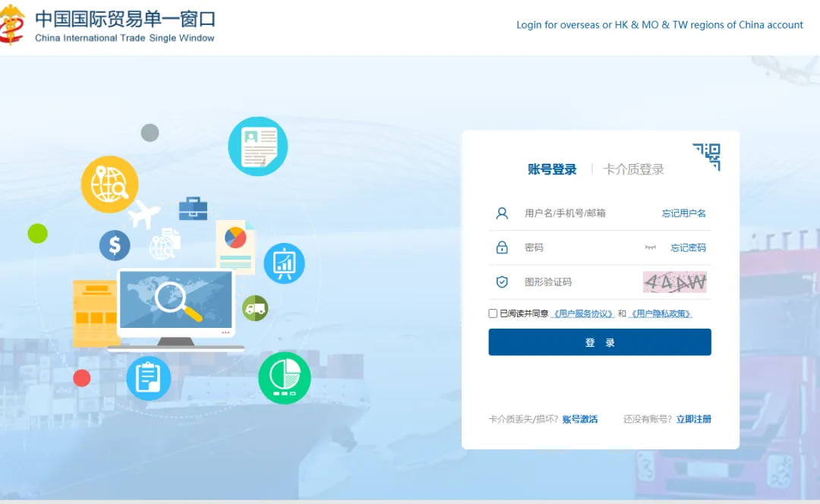Open the 忘记密码 link
The height and width of the screenshot is (504, 820).
point(688,247)
